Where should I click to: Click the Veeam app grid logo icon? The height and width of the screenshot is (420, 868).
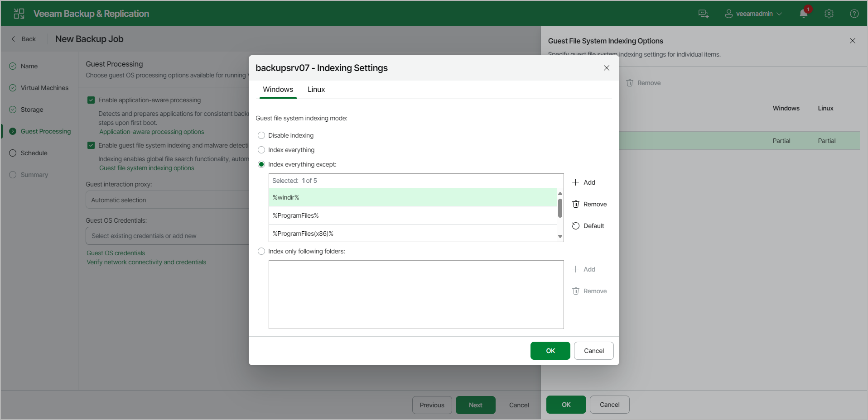pyautogui.click(x=19, y=14)
